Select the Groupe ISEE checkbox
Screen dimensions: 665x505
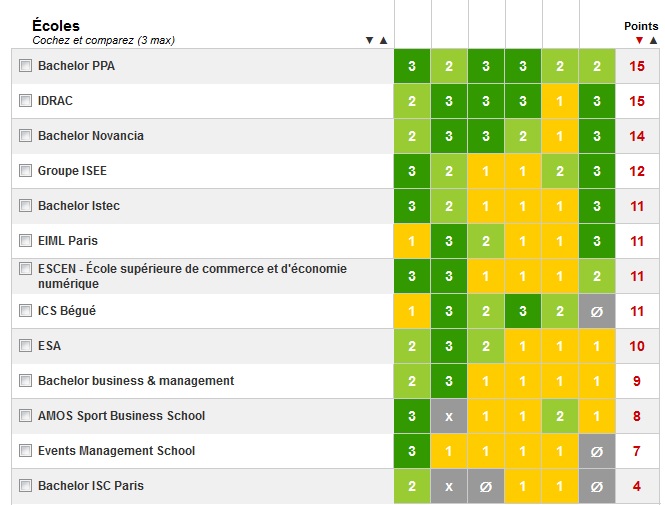tap(25, 170)
